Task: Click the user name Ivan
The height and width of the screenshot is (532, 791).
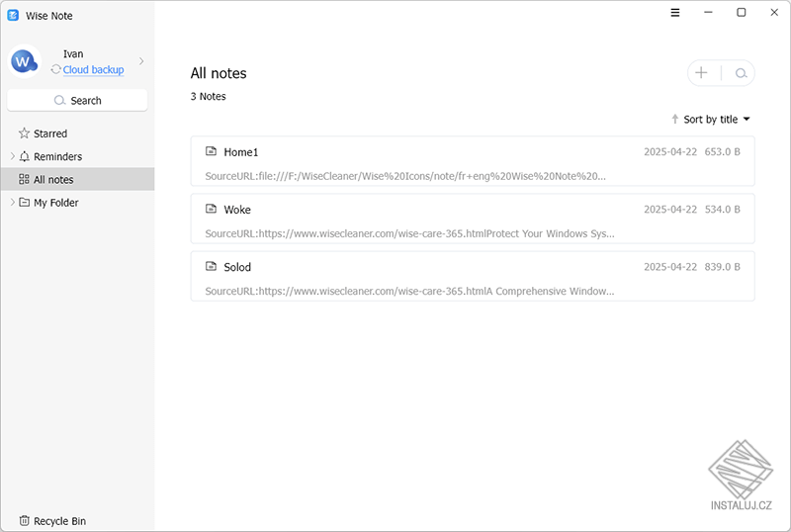Action: (x=73, y=54)
